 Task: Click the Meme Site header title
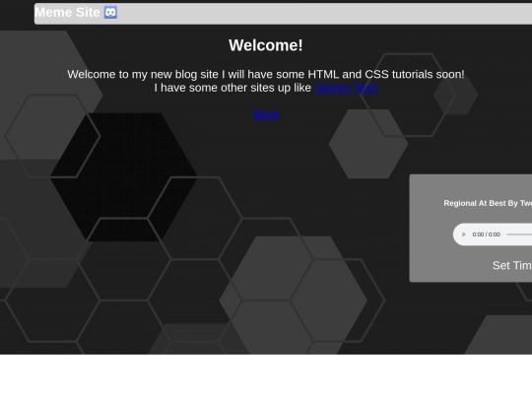[67, 13]
